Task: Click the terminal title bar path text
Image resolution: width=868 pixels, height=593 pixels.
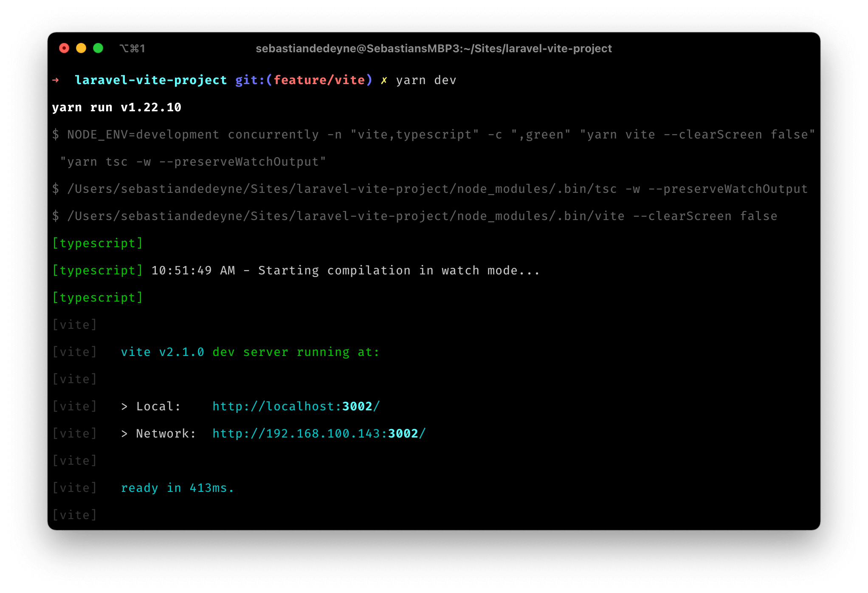Action: click(x=434, y=48)
